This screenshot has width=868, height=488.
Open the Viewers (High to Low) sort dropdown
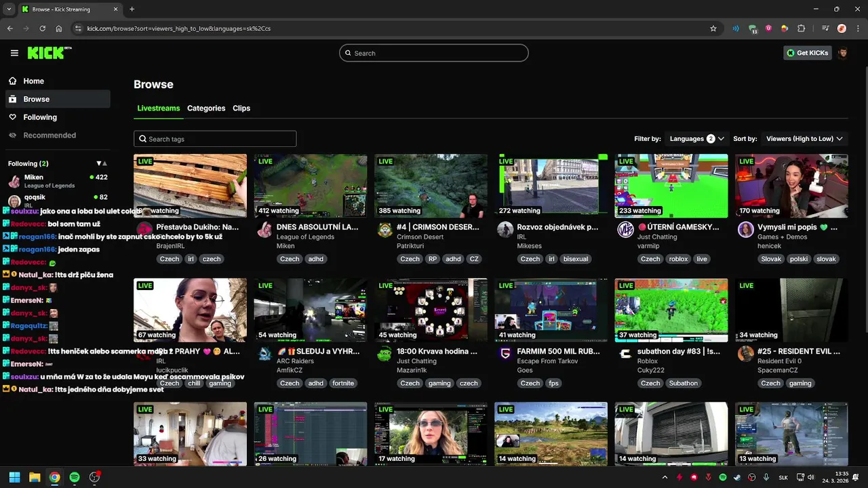click(805, 139)
